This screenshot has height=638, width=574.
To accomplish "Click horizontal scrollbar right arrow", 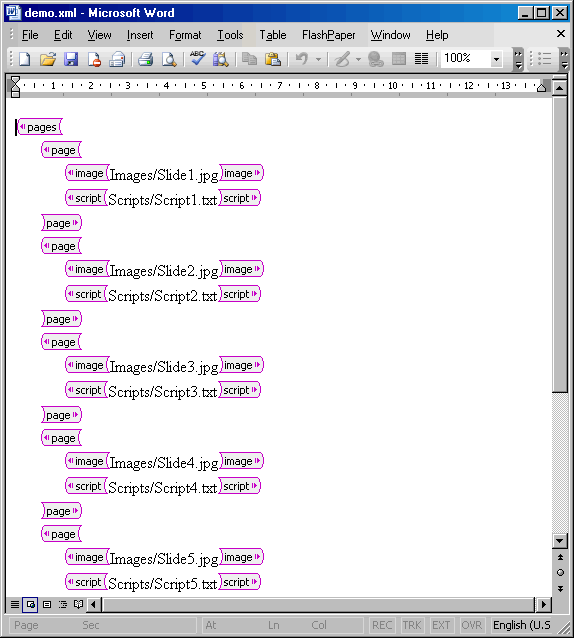I will 544,605.
